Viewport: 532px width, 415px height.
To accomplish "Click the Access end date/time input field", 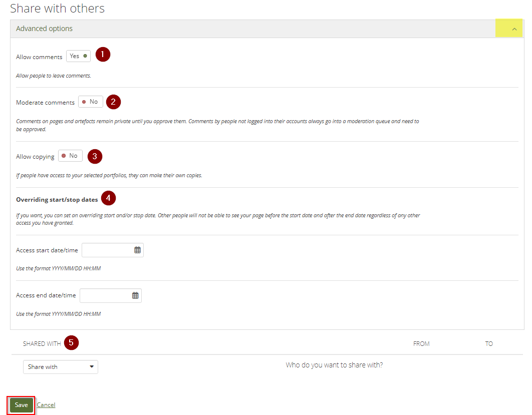I will point(111,296).
